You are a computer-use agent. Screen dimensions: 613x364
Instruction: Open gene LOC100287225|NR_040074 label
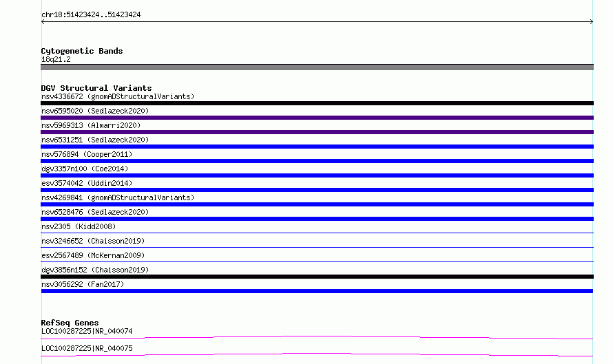pos(87,331)
